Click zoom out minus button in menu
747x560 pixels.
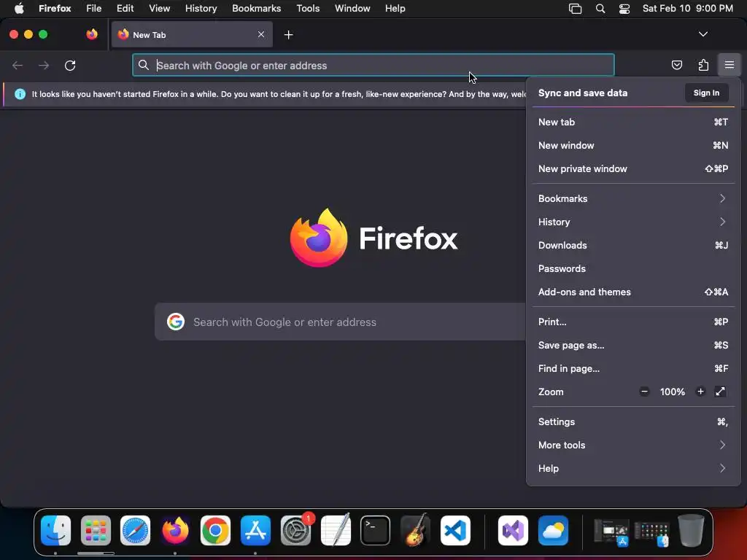coord(644,392)
